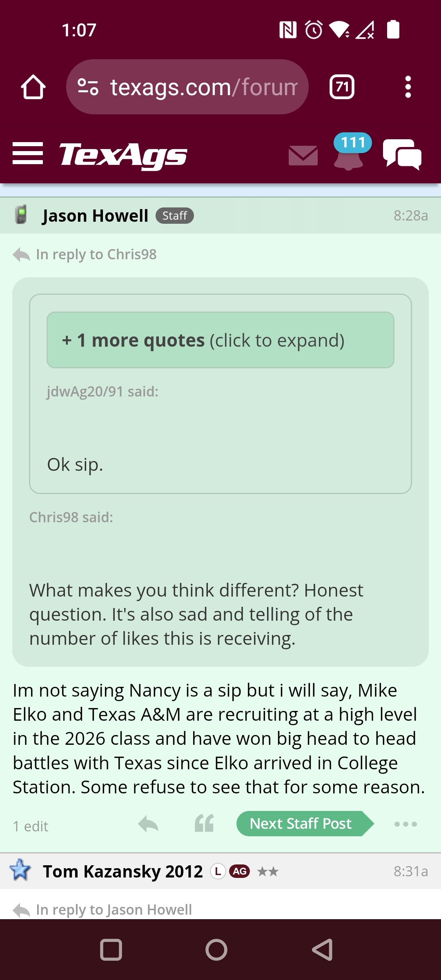Image resolution: width=441 pixels, height=980 pixels.
Task: Open the browser three-dot overflow menu
Action: tap(408, 87)
